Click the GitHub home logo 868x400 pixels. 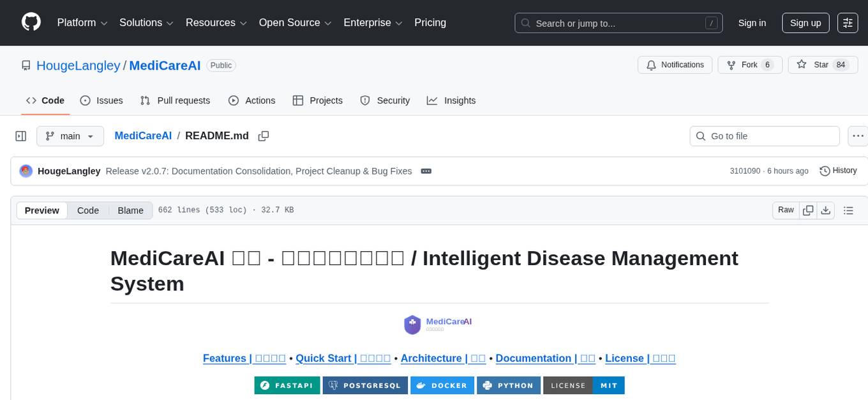tap(31, 22)
